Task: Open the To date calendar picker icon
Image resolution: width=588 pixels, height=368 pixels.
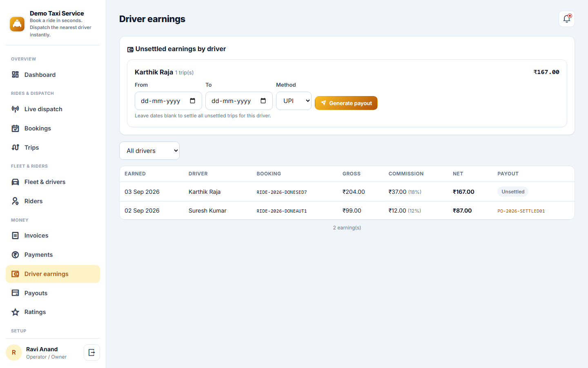Action: [263, 101]
